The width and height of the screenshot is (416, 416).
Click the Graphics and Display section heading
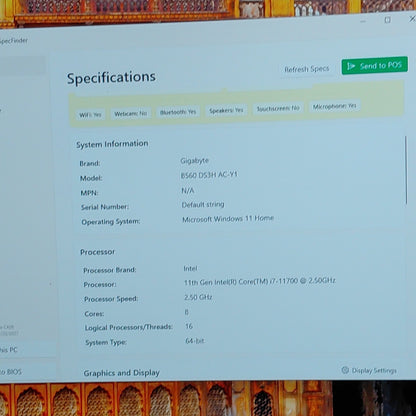[122, 373]
